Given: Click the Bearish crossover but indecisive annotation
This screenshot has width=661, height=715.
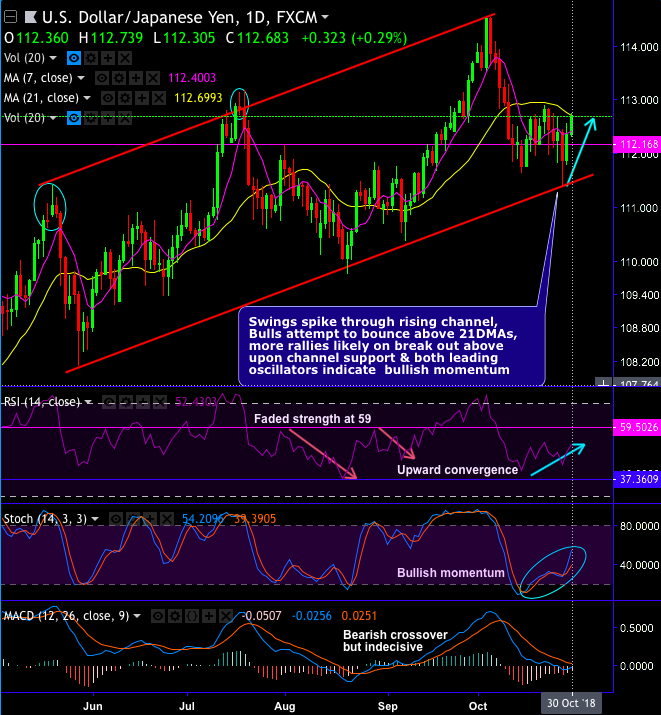Looking at the screenshot, I should (395, 641).
